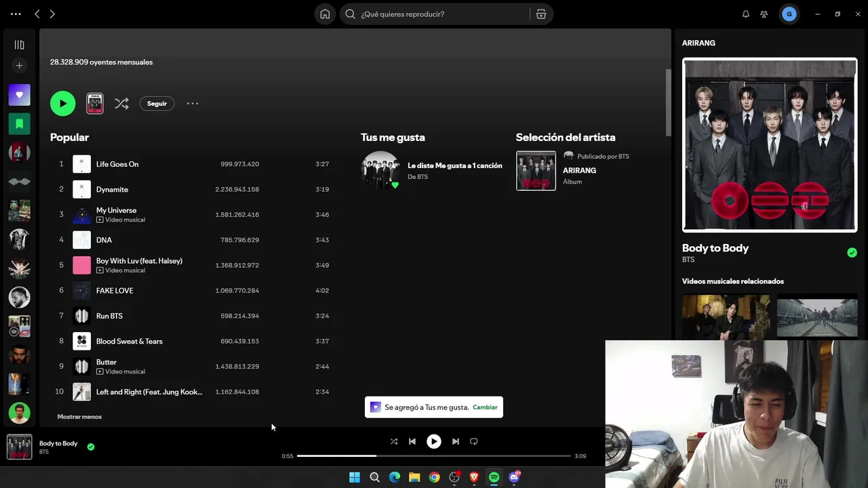Open Windows taskbar search icon
Screen dimensions: 868x488
[x=374, y=477]
